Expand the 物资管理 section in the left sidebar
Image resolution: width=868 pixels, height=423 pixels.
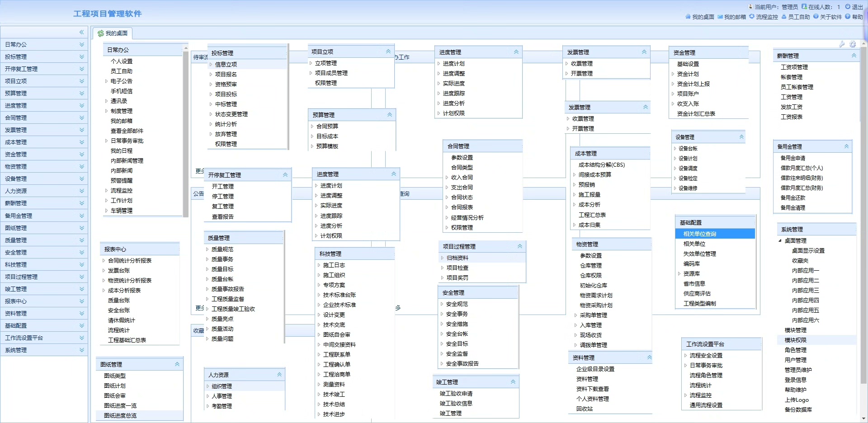coord(82,166)
